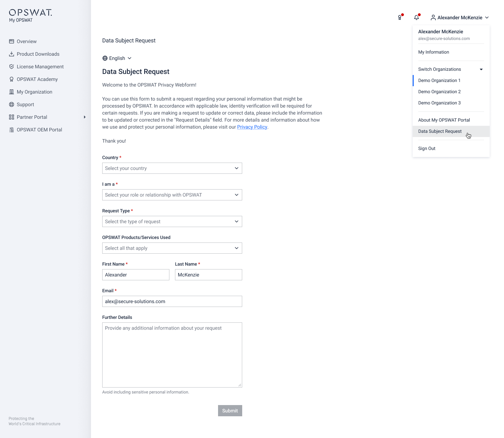Open Product Downloads page

[x=38, y=54]
